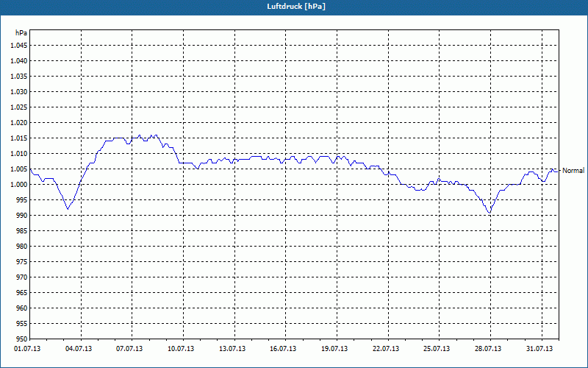Click the 1.040 y-axis label

(x=19, y=61)
